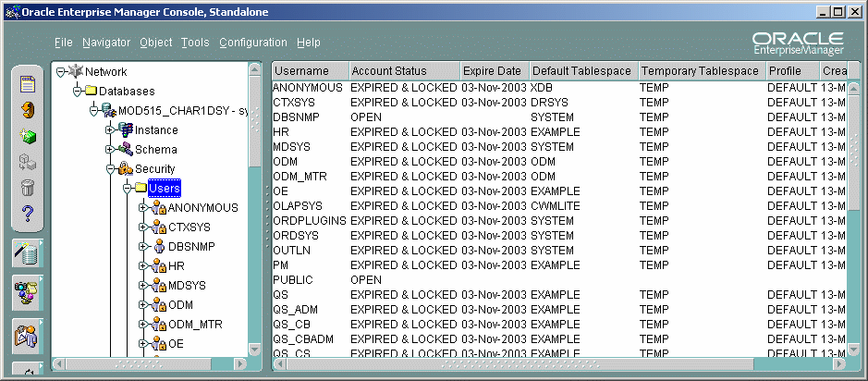Screen dimensions: 868x381
Task: Click tree panel scroll down arrow
Action: click(254, 350)
